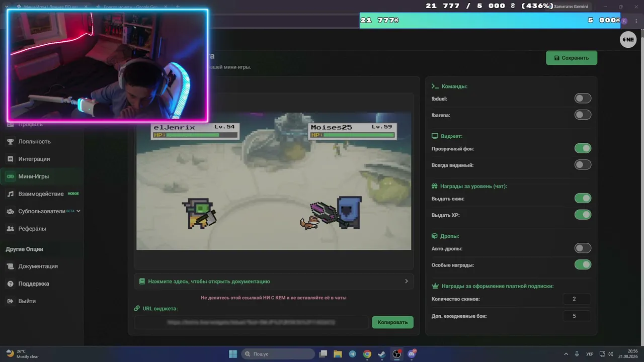Click the documentation link text Нажмите здесь
The width and height of the screenshot is (644, 362).
(209, 282)
